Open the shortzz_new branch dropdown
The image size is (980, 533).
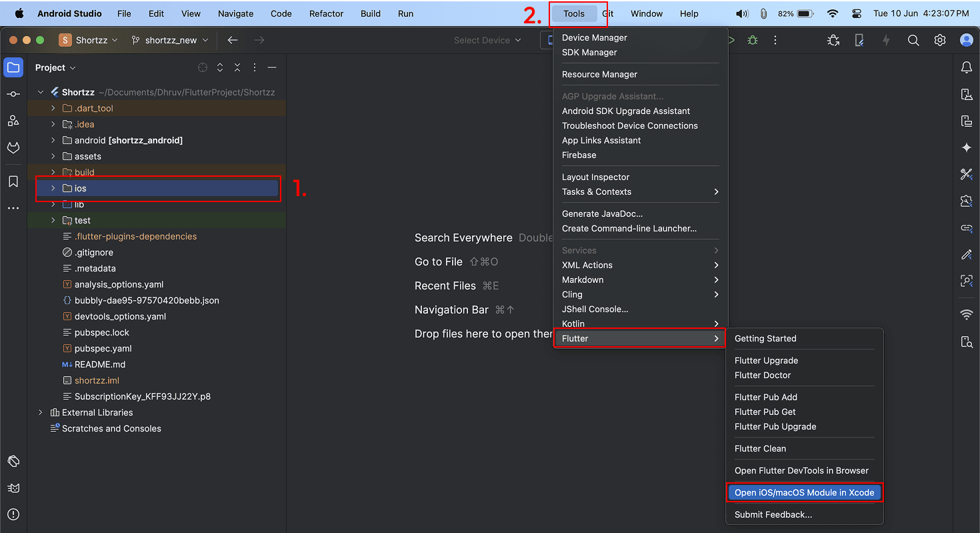click(170, 41)
